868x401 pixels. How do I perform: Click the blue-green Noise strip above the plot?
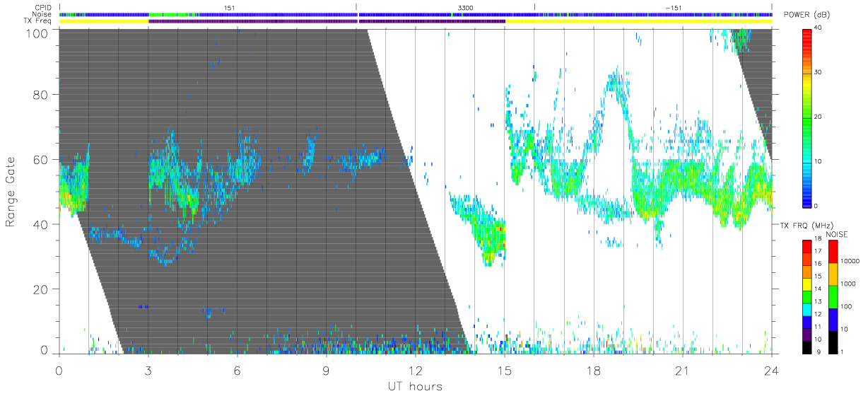pyautogui.click(x=416, y=14)
